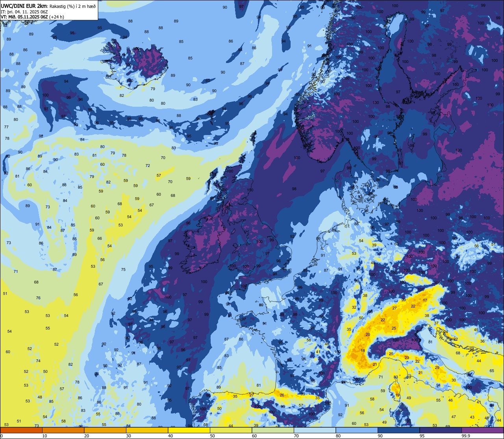Click the "(+24 h)" forecast offset text

click(57, 17)
